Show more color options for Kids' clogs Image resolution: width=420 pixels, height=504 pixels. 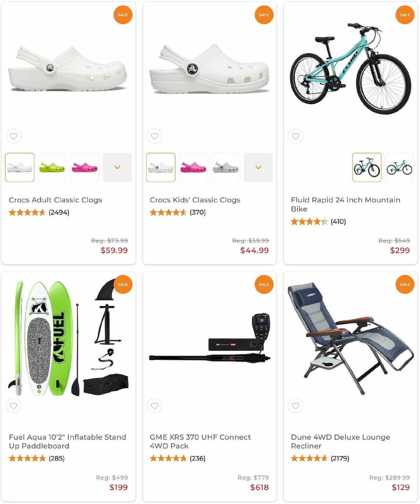click(x=258, y=167)
